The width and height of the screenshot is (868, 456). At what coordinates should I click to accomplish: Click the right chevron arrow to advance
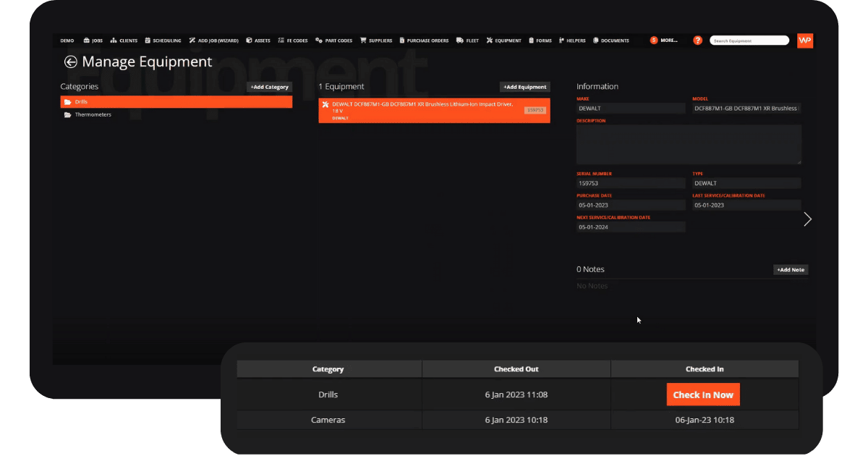coord(807,219)
